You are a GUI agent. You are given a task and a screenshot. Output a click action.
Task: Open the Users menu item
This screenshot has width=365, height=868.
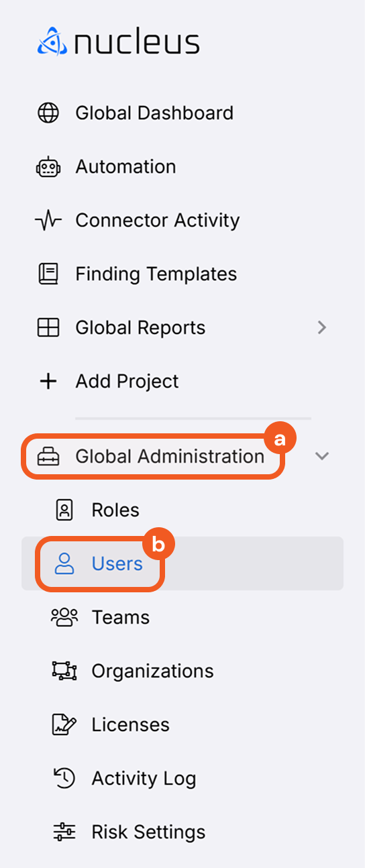point(182,563)
